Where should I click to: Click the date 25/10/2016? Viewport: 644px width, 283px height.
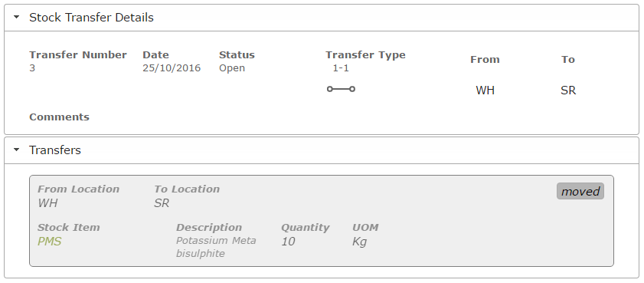point(172,68)
